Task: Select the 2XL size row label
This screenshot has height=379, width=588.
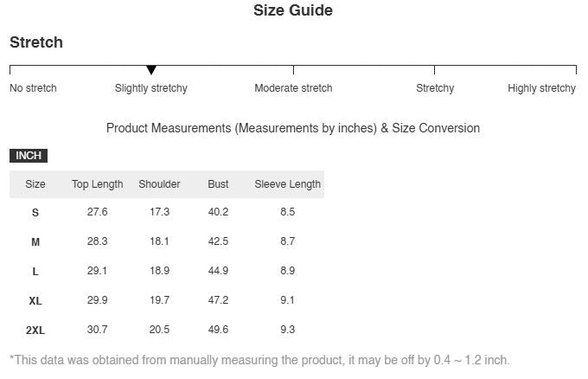Action: (x=35, y=331)
